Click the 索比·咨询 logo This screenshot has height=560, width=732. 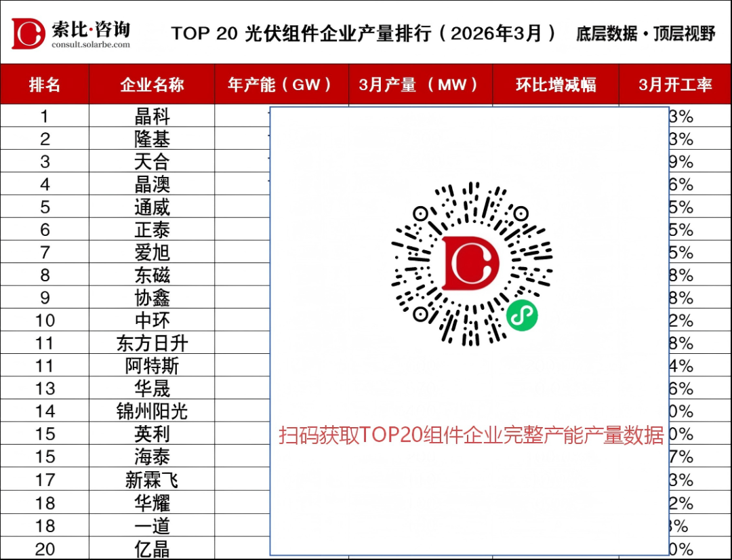(91, 27)
